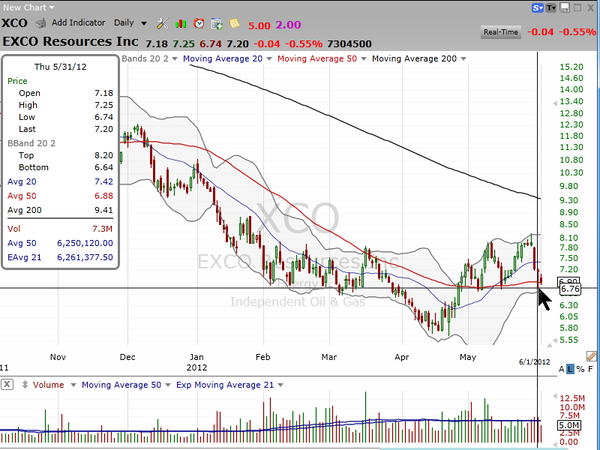Toggle fixed scale F button

[x=590, y=369]
